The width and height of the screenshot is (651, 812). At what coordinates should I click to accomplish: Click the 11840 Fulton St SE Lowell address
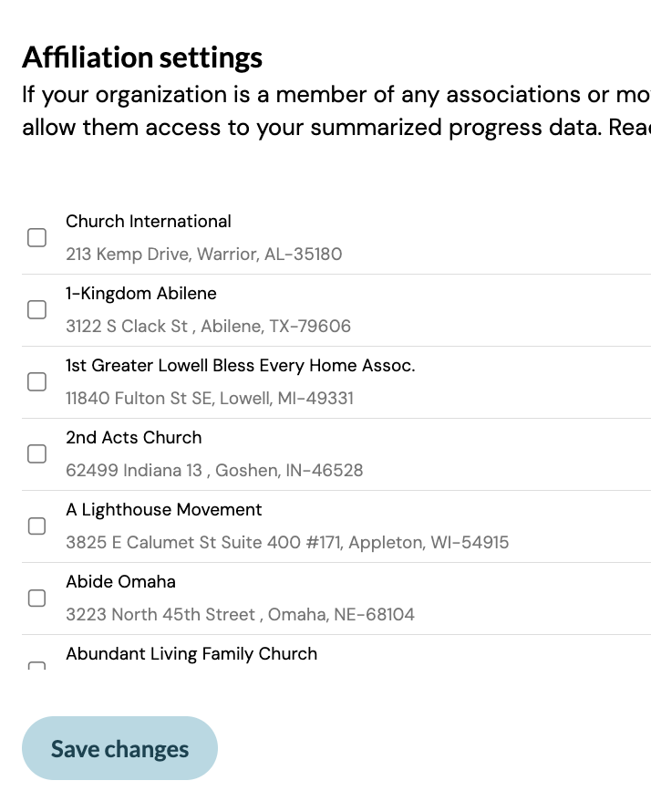pyautogui.click(x=210, y=399)
